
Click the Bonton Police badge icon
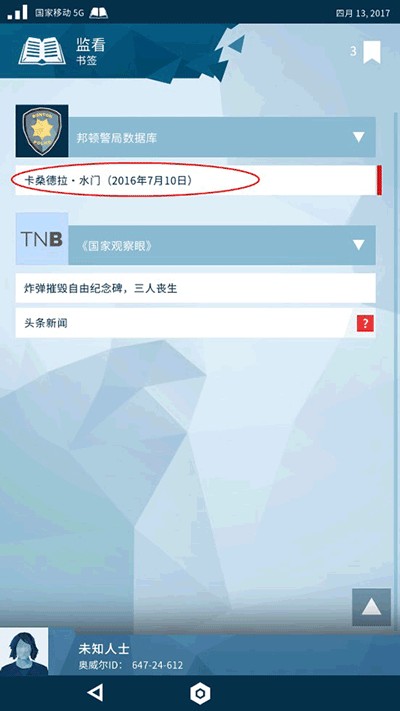(x=42, y=131)
